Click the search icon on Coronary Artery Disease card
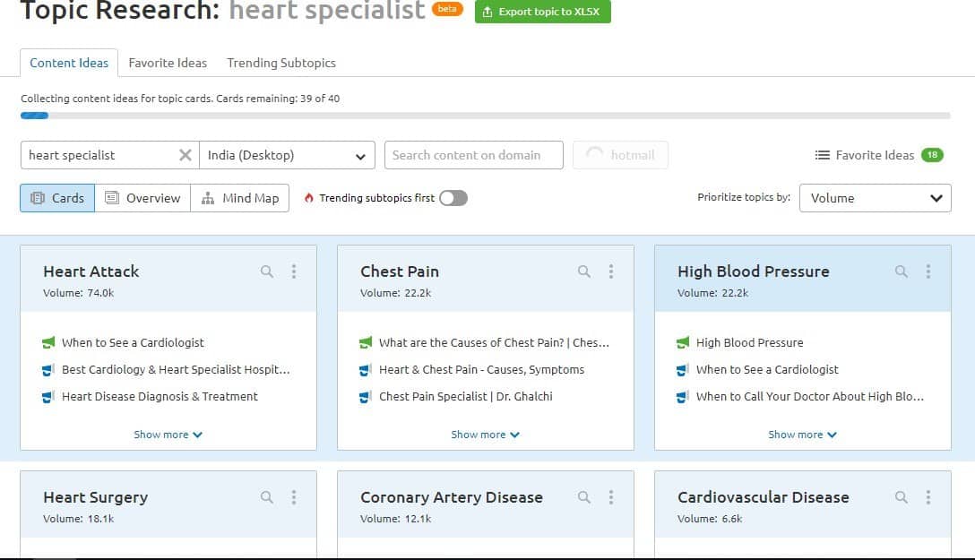The height and width of the screenshot is (560, 975). (x=584, y=497)
